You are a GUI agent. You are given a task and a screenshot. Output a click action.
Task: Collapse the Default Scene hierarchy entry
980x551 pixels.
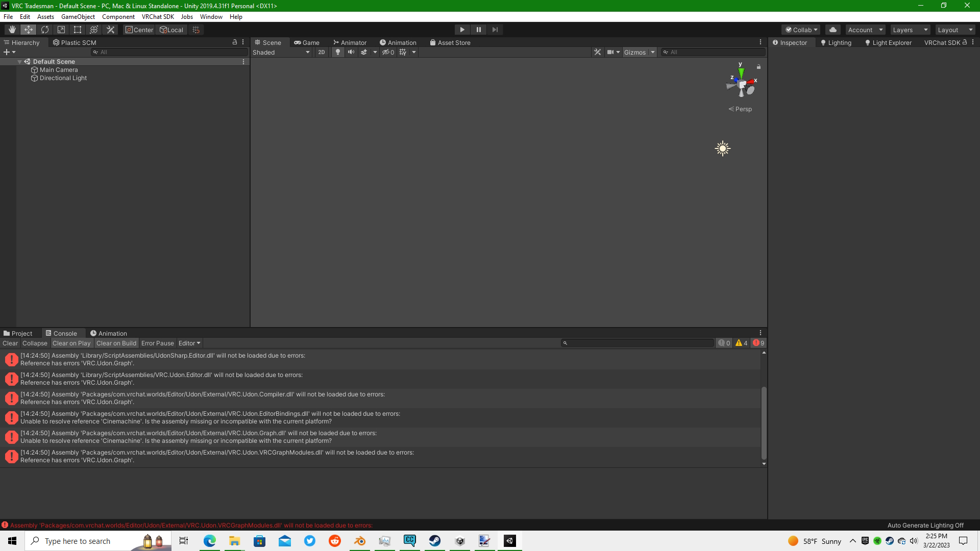[20, 61]
